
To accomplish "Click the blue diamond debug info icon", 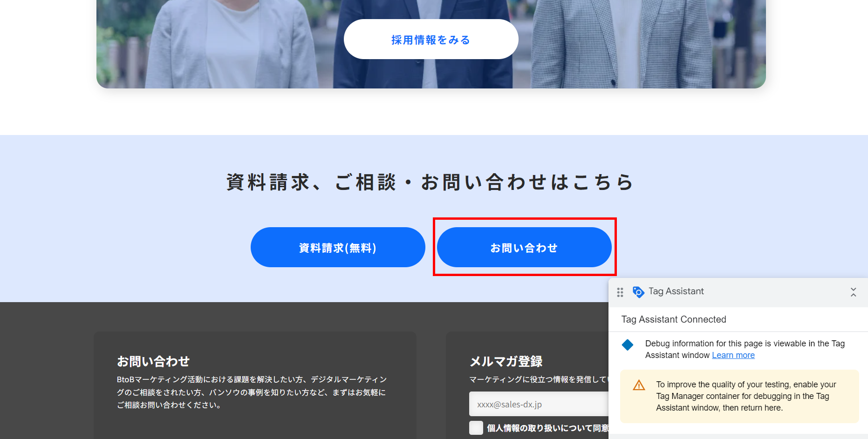I will (628, 345).
